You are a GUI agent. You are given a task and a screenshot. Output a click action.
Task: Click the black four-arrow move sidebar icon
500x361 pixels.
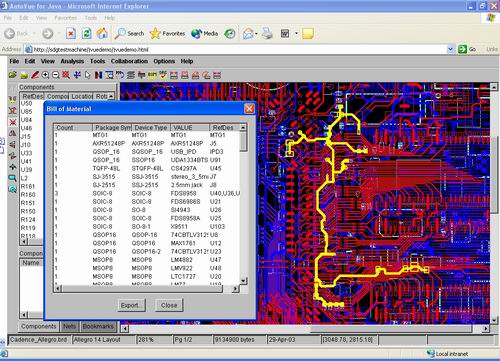coord(13,167)
